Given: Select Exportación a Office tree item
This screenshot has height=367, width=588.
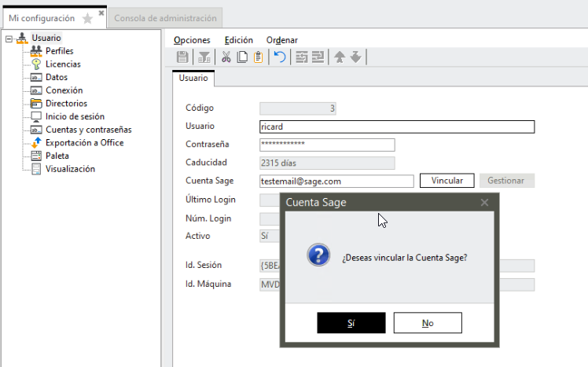Looking at the screenshot, I should click(84, 143).
